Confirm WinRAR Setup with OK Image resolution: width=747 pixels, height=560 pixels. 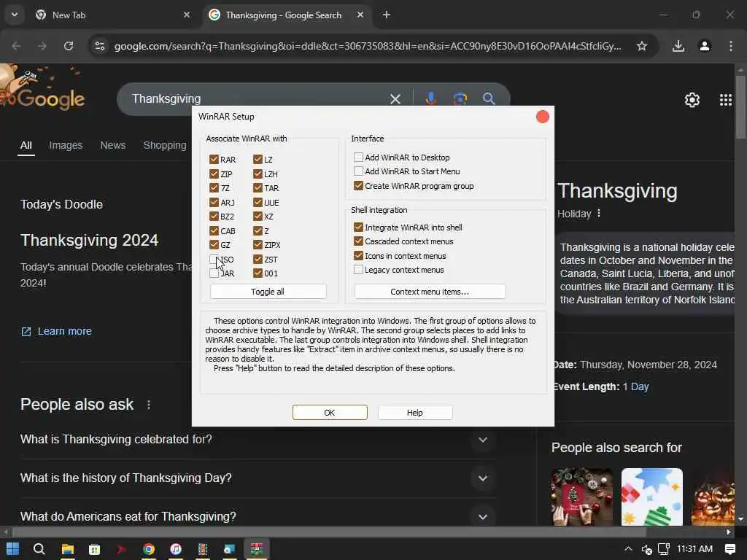(330, 413)
